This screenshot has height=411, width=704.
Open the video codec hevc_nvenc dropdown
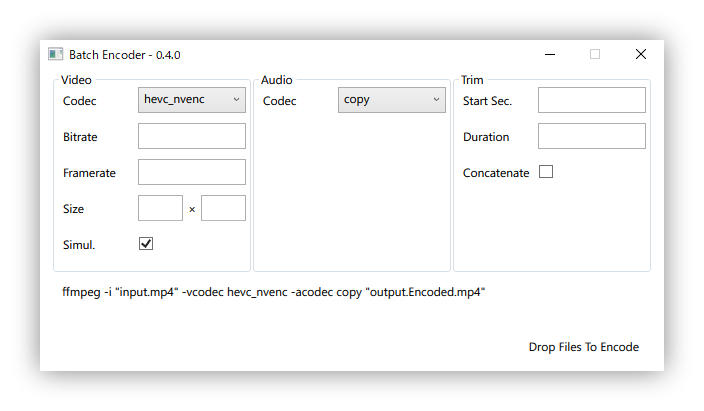coord(191,99)
